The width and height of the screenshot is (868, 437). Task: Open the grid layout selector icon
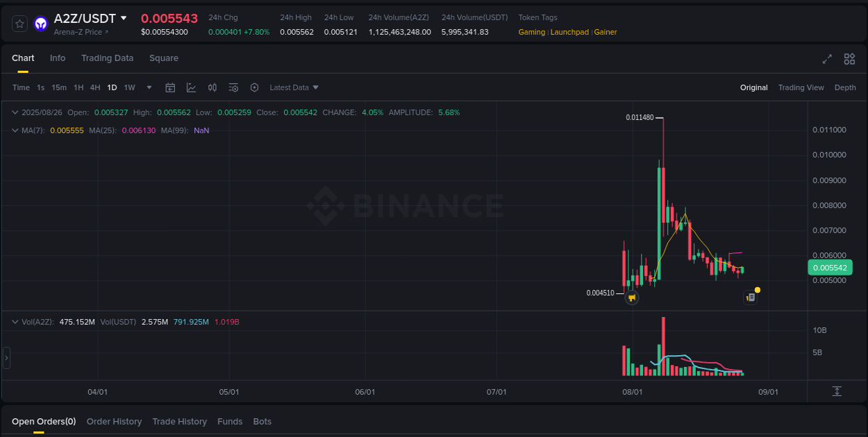(x=849, y=60)
